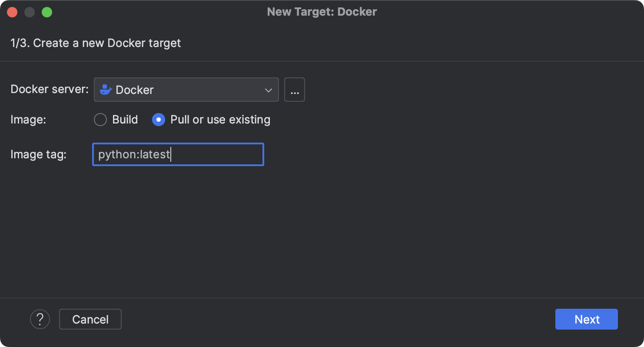
Task: Click the "Docker server:" label
Action: click(49, 89)
